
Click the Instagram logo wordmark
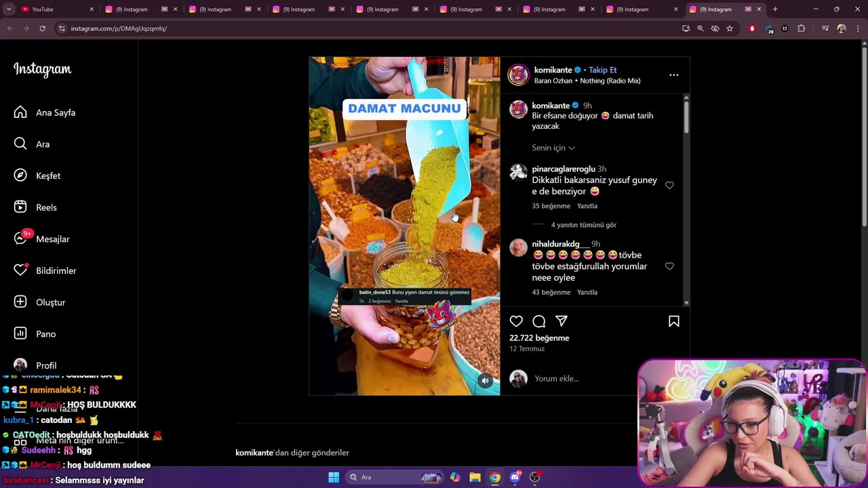click(x=42, y=70)
